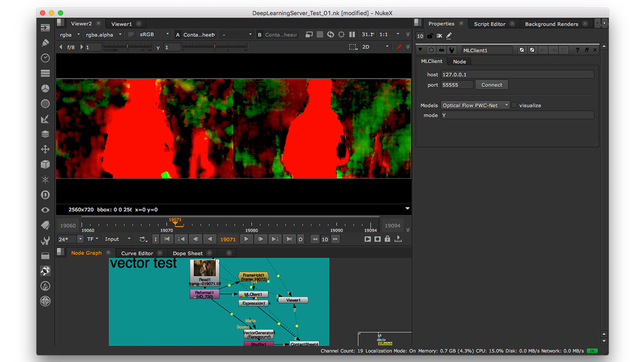Viewport: 644px width, 362px height.
Task: Click the wrench icon in MLClient1 header
Action: 452,50
